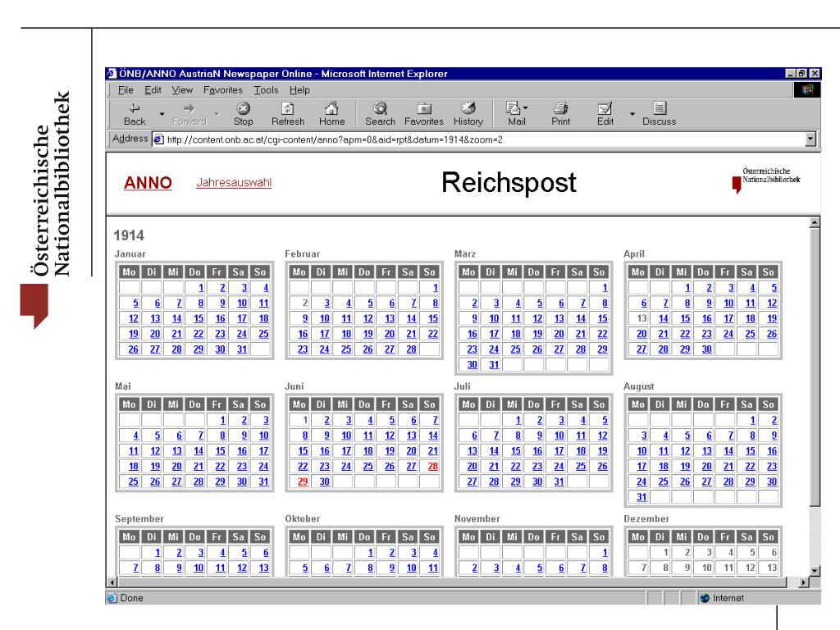
Task: Open the Mail toolbar icon
Action: (514, 114)
